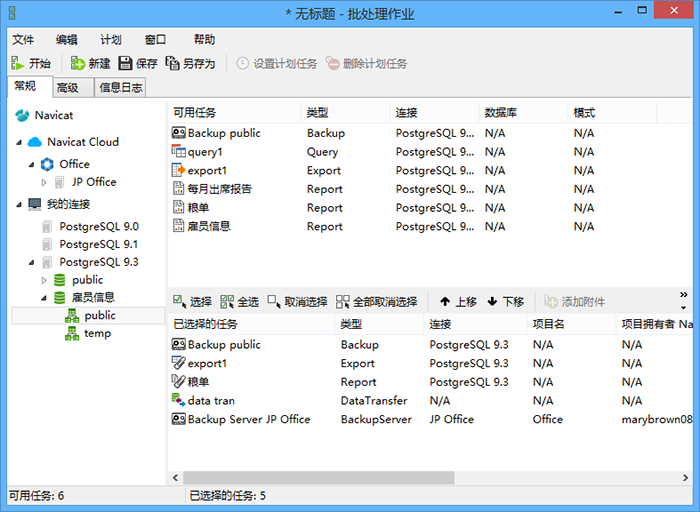Expand the public database node under PostgreSQL 9.3
This screenshot has height=512, width=700.
click(x=44, y=280)
